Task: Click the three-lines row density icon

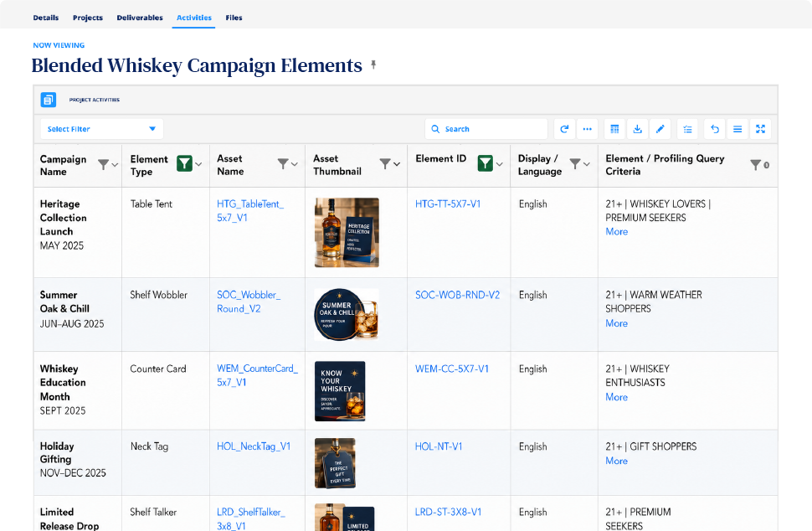Action: click(x=737, y=129)
